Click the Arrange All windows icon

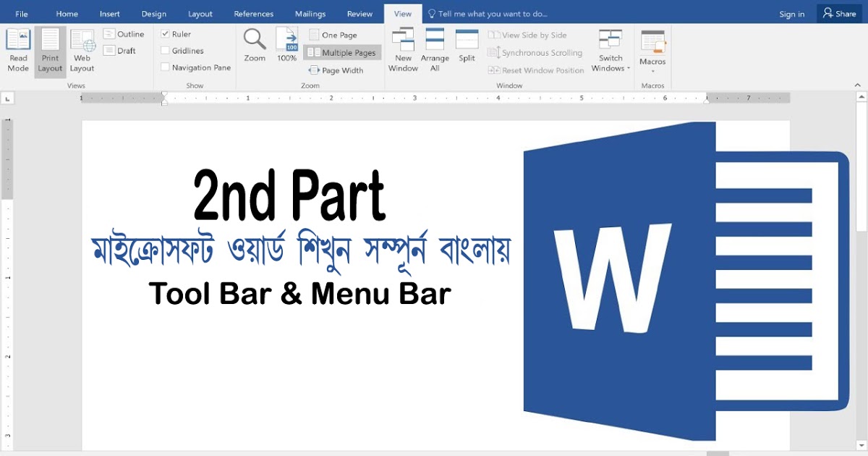point(435,50)
